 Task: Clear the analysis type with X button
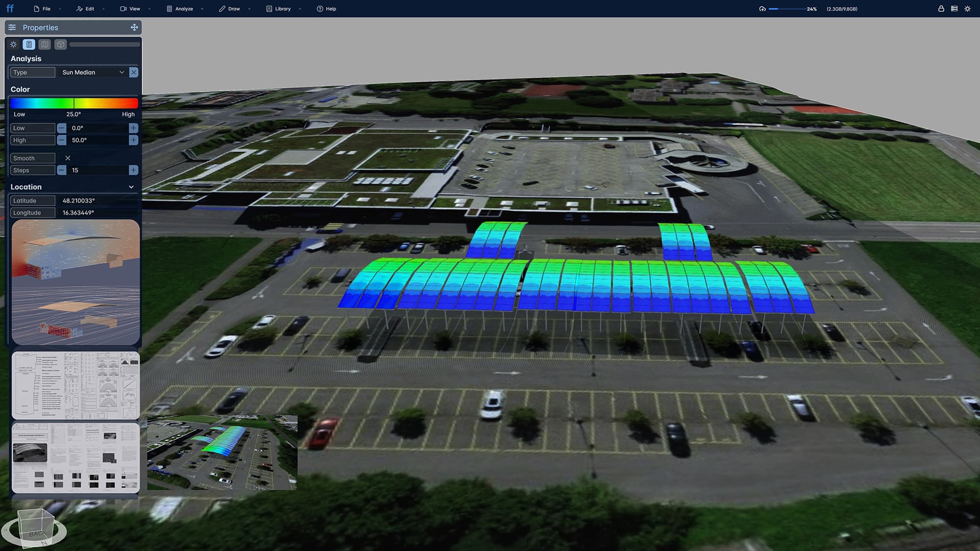pos(134,72)
